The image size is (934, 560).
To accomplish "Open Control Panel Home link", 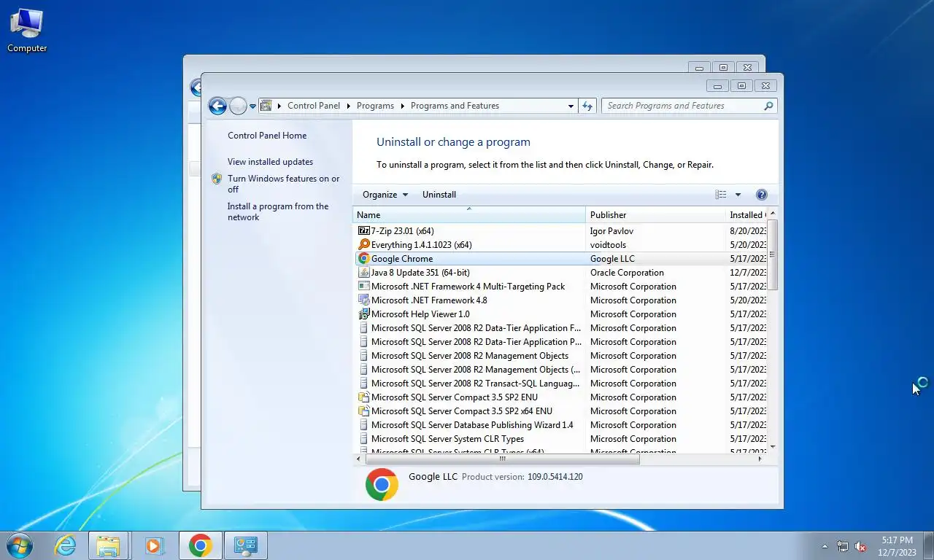I will [267, 136].
